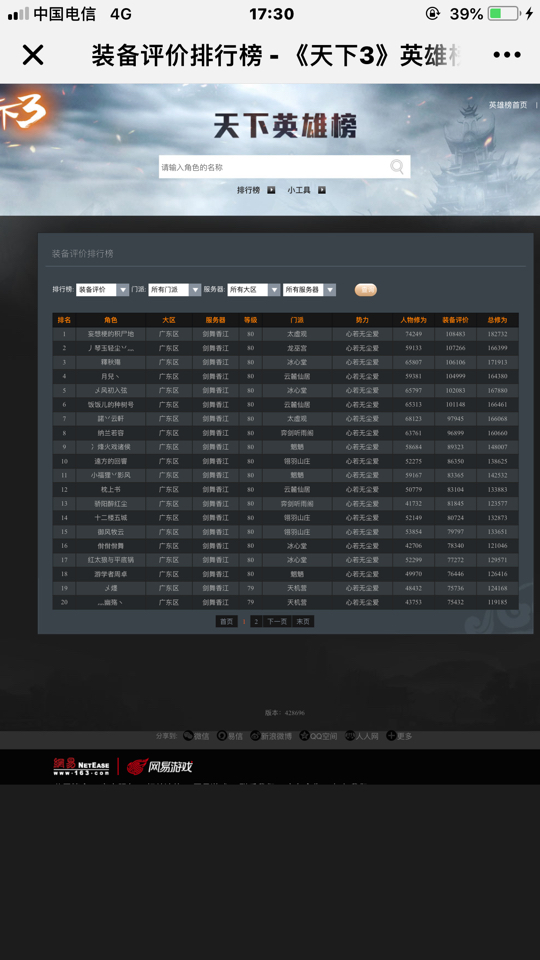The width and height of the screenshot is (540, 960).
Task: Click equipment score 108483
Action: (456, 334)
